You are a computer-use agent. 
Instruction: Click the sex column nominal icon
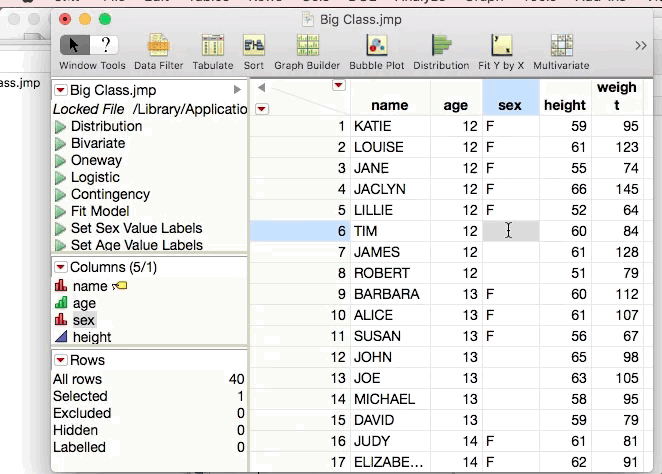61,320
